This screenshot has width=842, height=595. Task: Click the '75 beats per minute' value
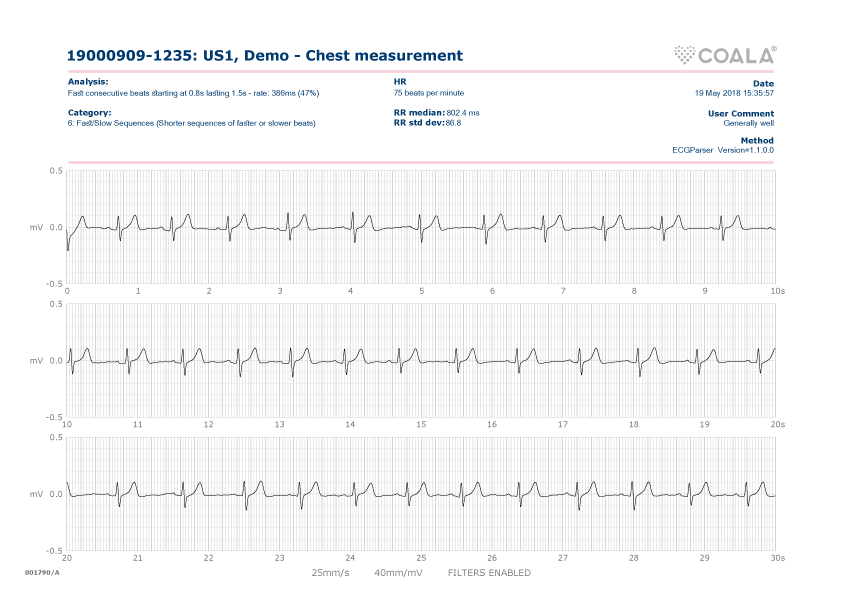tap(428, 92)
